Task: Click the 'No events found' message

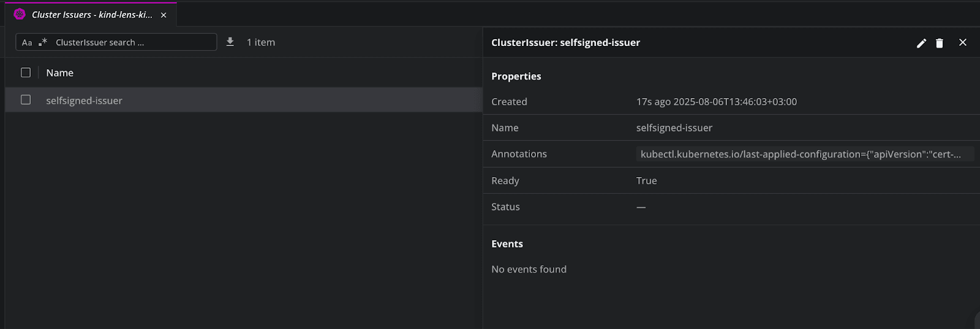Action: pos(529,270)
